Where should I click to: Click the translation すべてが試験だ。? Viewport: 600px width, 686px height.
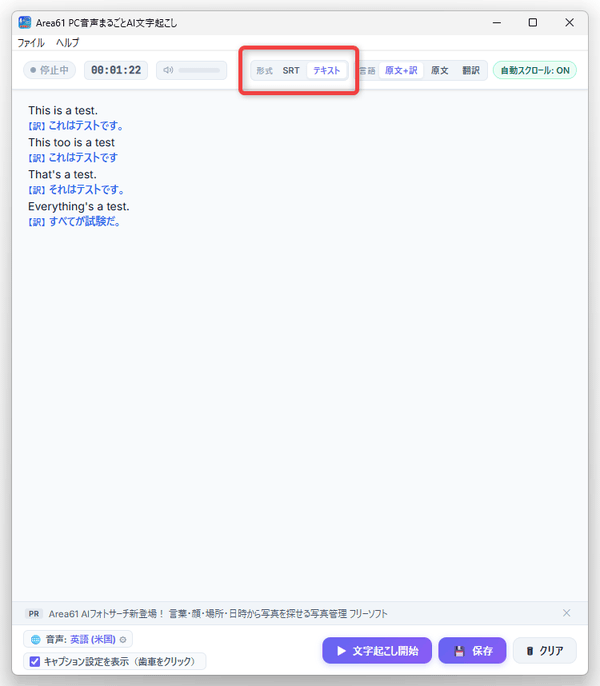click(x=85, y=222)
